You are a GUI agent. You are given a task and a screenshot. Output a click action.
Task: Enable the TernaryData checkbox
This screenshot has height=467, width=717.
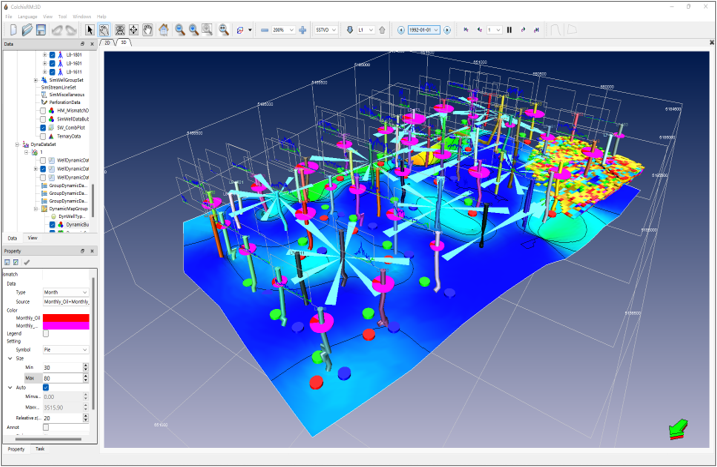[43, 136]
